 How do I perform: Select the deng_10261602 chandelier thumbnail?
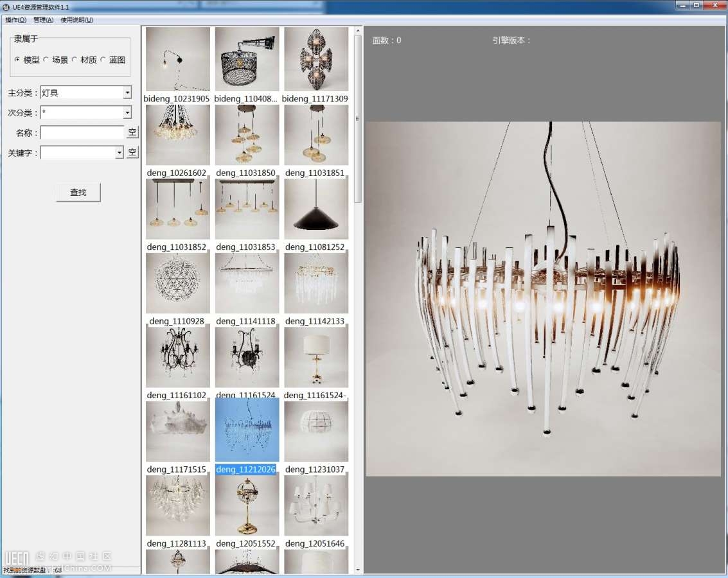tap(177, 135)
